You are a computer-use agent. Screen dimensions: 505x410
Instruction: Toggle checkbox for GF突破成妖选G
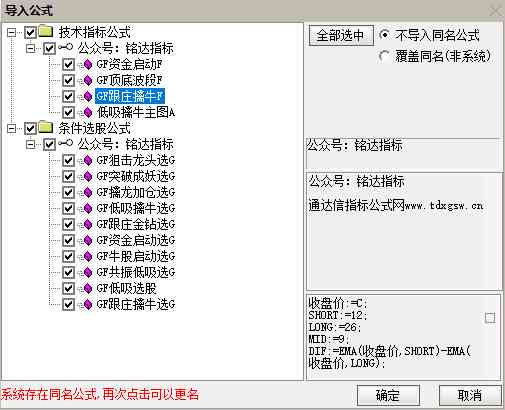click(68, 176)
